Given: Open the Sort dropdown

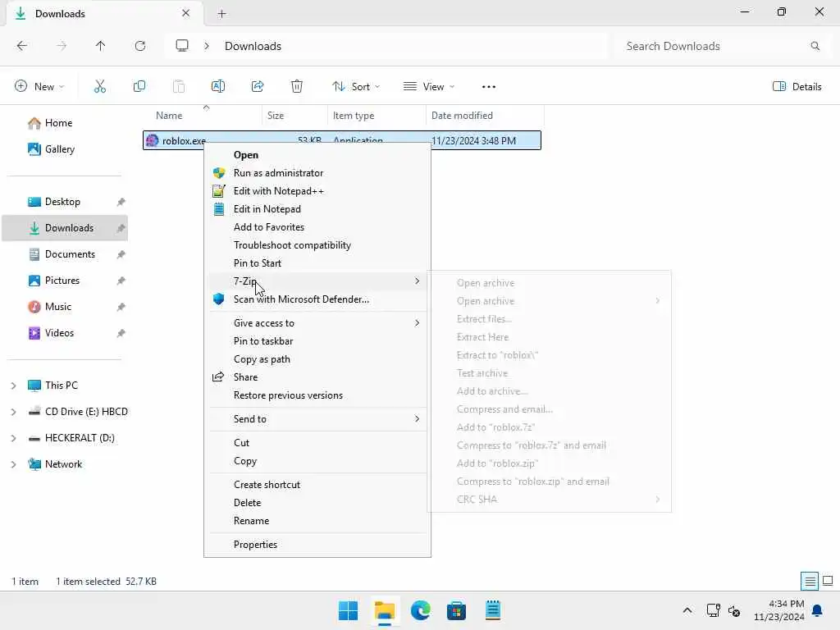Looking at the screenshot, I should (x=356, y=86).
